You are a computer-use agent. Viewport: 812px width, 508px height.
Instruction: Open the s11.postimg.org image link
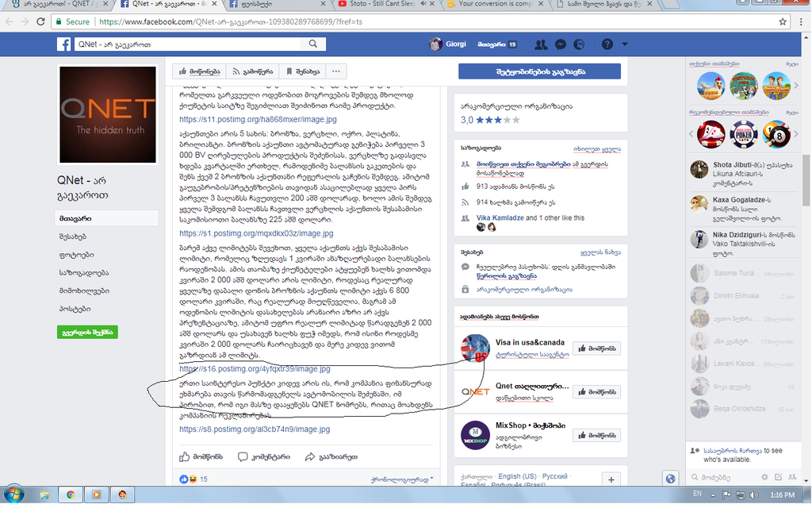click(258, 119)
